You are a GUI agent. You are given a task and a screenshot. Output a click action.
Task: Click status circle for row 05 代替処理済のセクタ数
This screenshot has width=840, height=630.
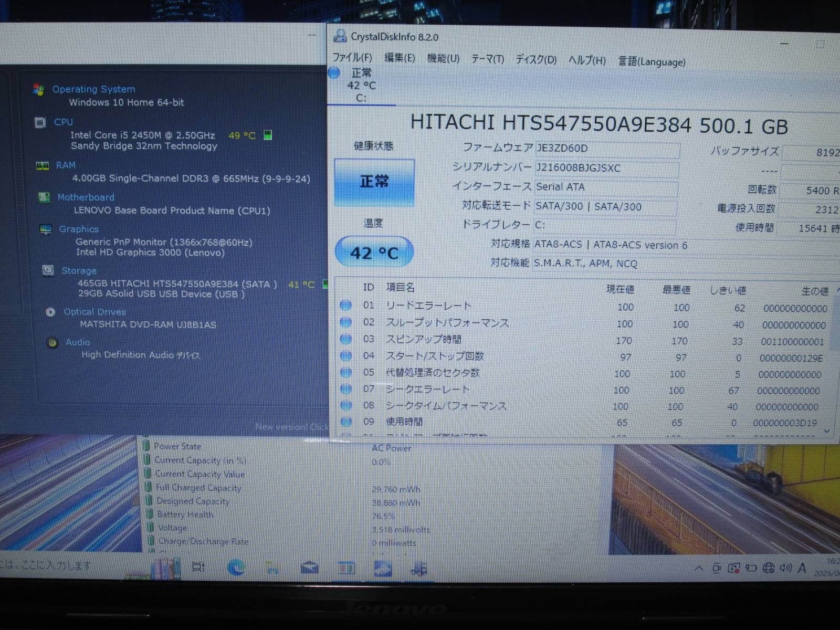tap(345, 372)
